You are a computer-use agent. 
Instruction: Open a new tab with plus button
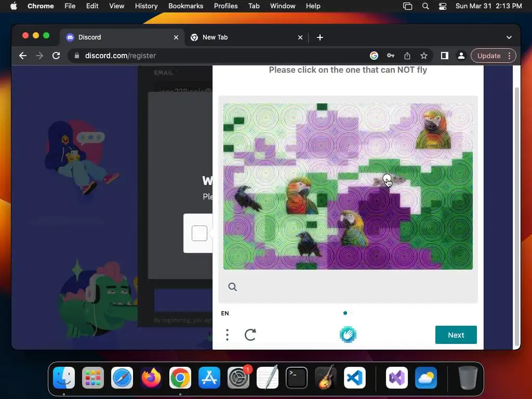[320, 37]
